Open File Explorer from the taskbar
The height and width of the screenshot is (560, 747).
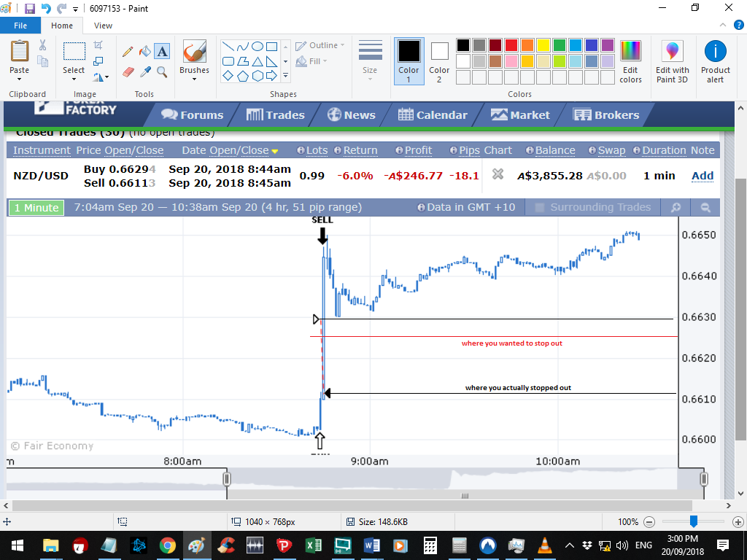tap(50, 545)
